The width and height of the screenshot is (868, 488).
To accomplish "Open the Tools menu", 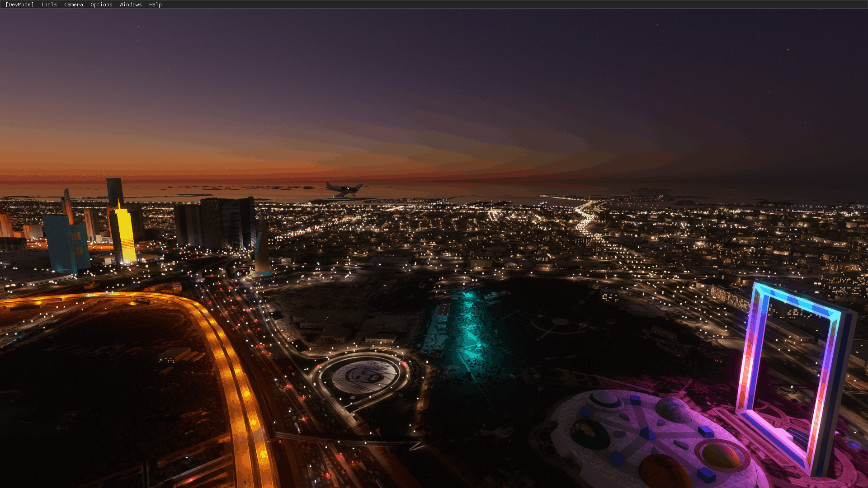I will [49, 5].
